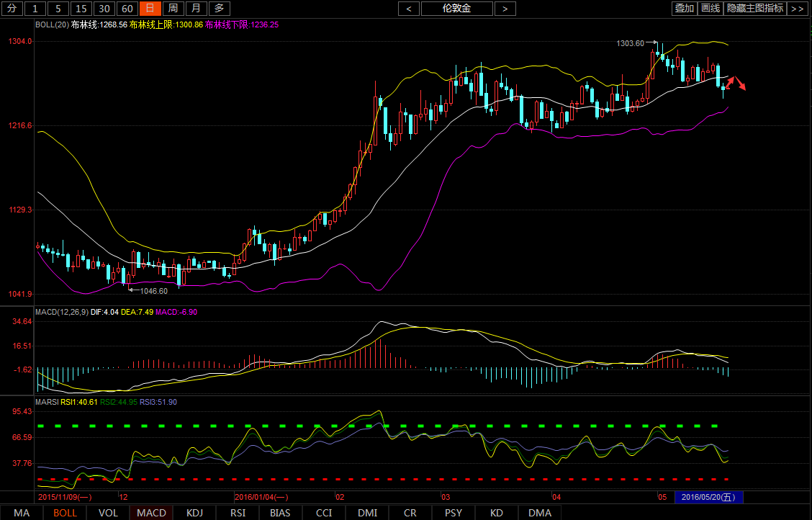Click the RSI3:51.90 value
812x520 pixels.
pyautogui.click(x=158, y=402)
